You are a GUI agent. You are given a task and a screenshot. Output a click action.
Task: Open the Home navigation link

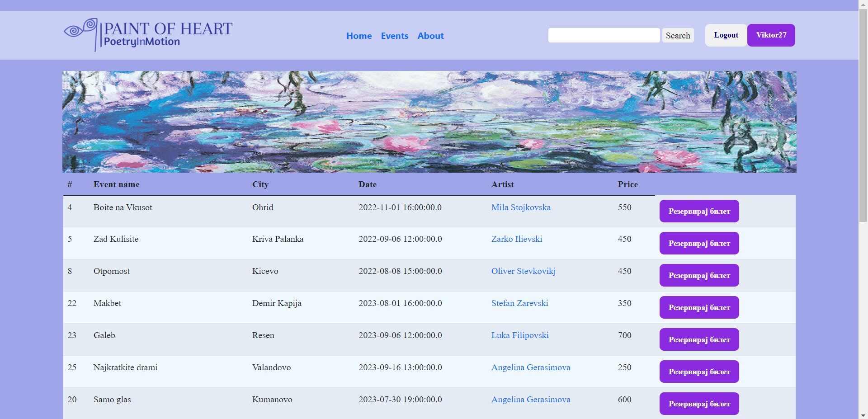point(359,36)
